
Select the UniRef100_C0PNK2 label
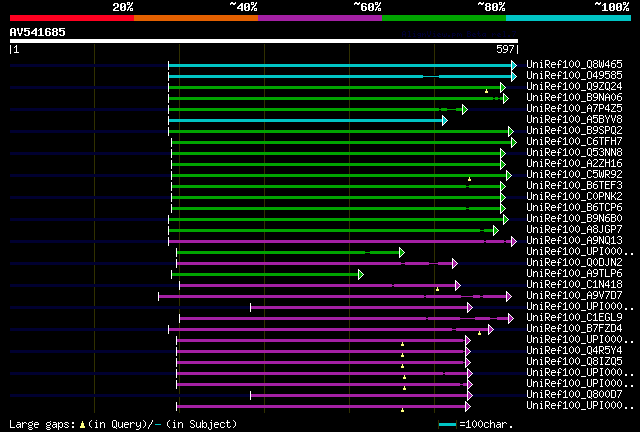click(x=574, y=197)
